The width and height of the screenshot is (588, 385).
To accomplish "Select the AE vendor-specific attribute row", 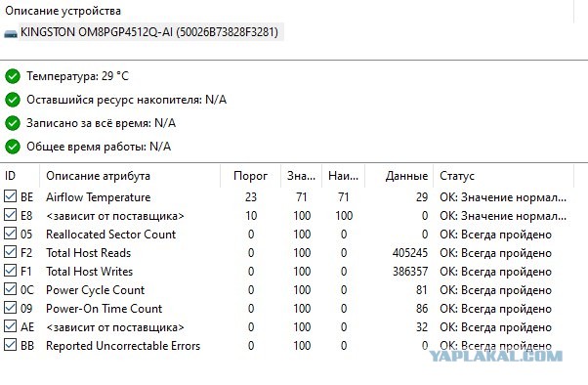I will click(287, 327).
